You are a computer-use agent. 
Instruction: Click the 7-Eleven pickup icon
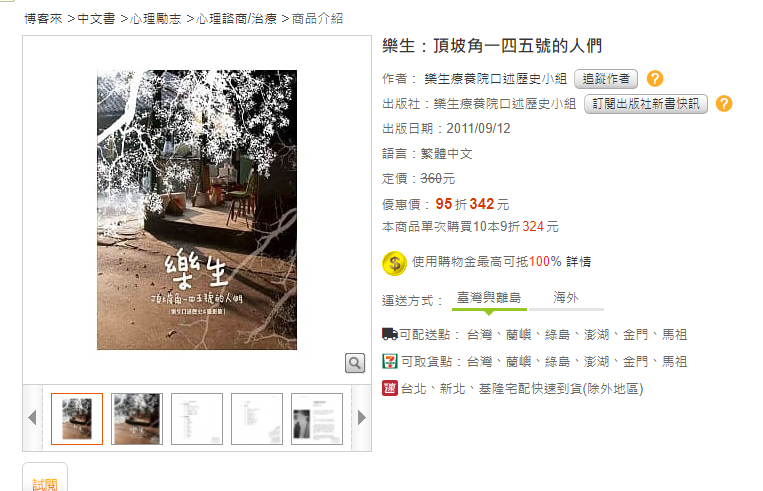click(x=390, y=361)
